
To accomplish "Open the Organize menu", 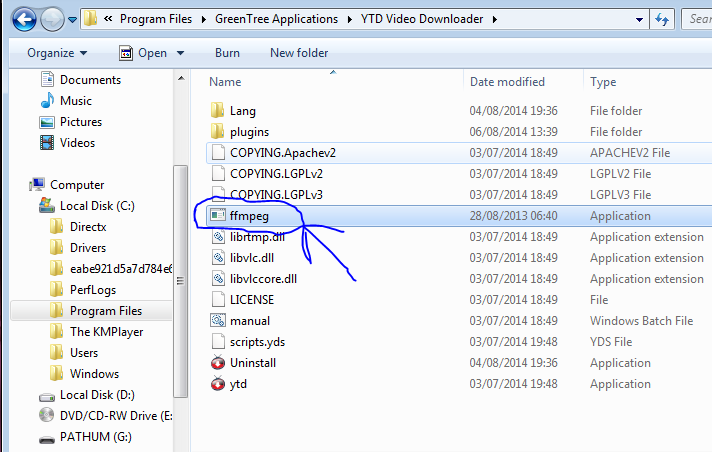I will click(x=57, y=53).
